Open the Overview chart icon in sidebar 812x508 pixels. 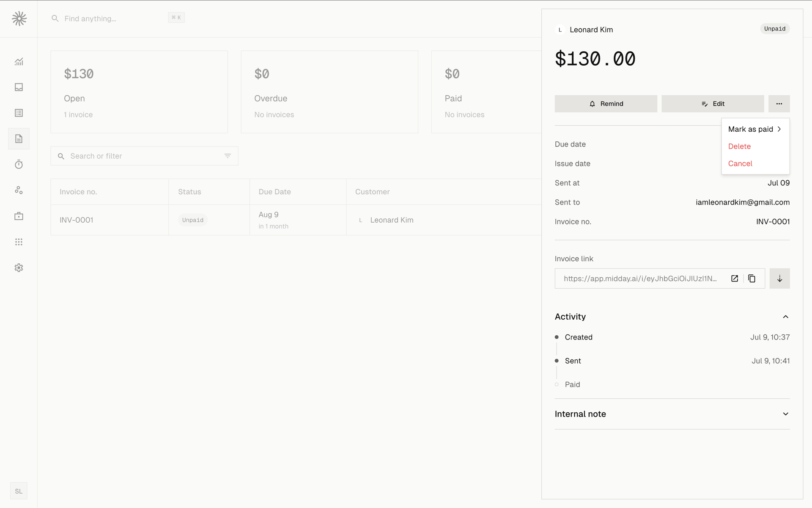19,62
